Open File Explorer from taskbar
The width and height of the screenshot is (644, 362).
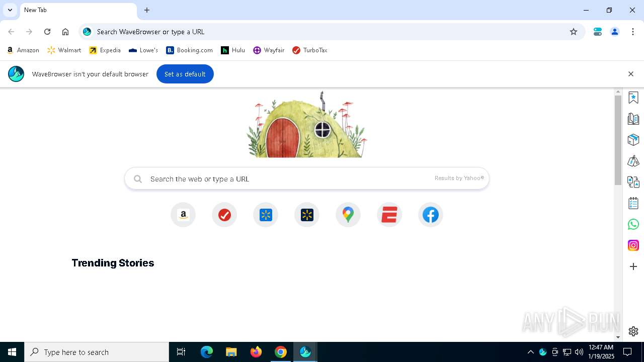231,352
